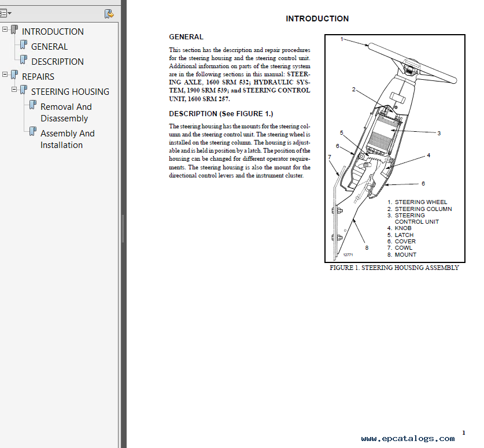Open the INTRODUCTION bookmark

53,31
